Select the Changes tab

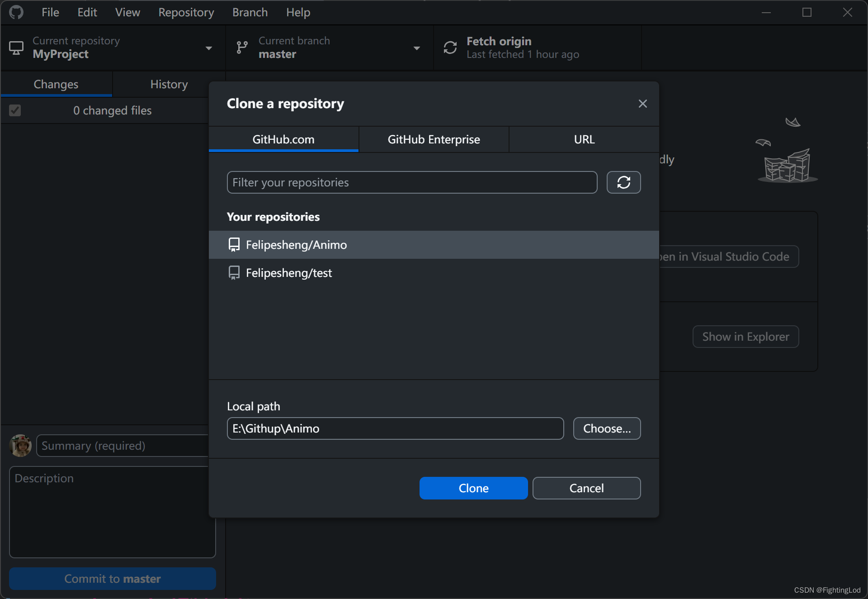pyautogui.click(x=56, y=84)
